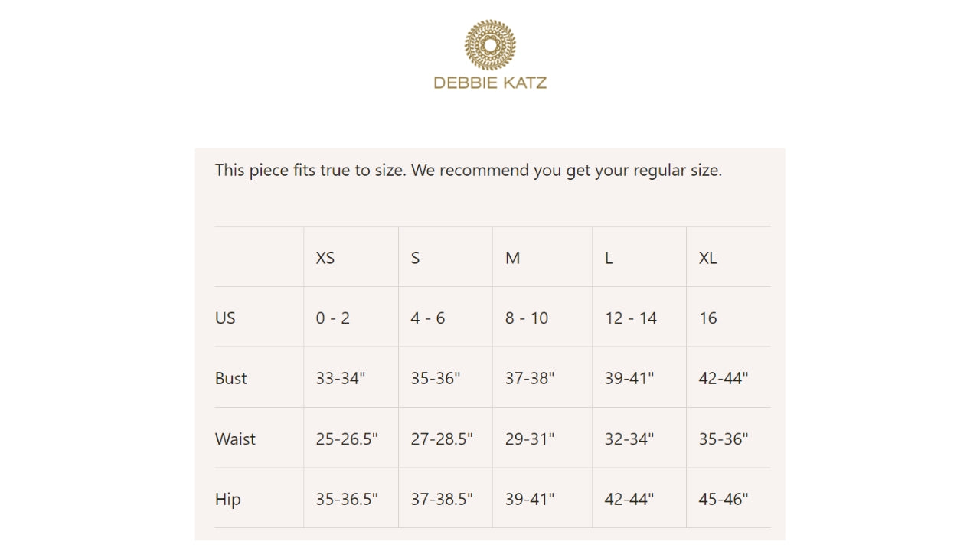The height and width of the screenshot is (551, 980).
Task: Click the US row label
Action: coord(225,318)
